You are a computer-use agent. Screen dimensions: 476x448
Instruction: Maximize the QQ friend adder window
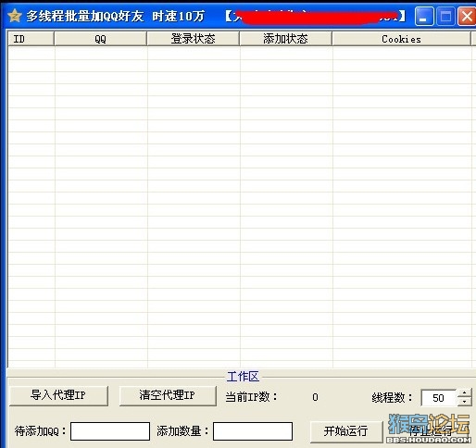pyautogui.click(x=445, y=16)
